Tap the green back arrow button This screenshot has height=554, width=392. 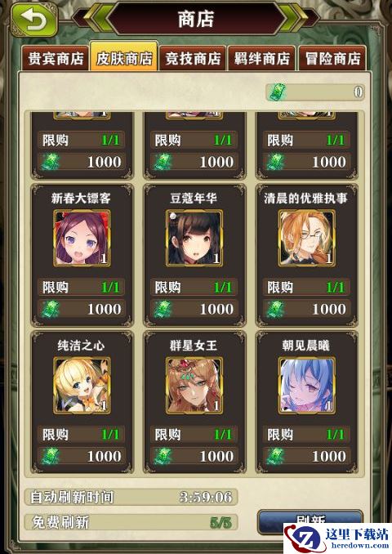34,20
